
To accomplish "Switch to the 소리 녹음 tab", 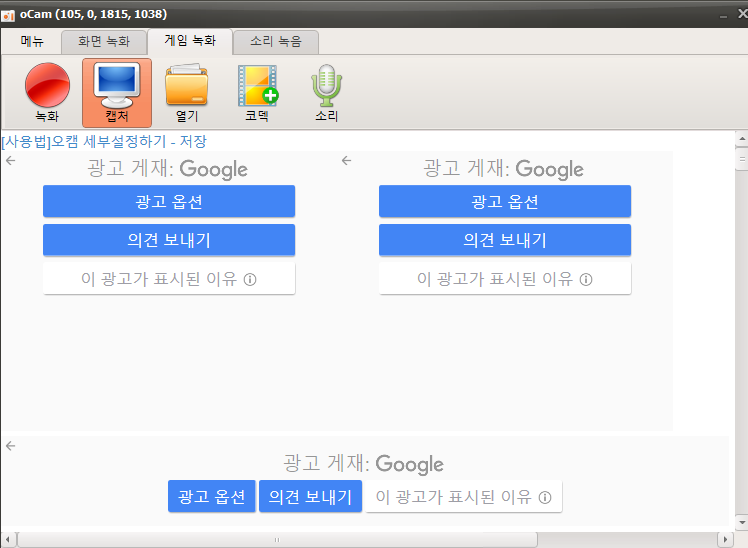I will (x=276, y=41).
